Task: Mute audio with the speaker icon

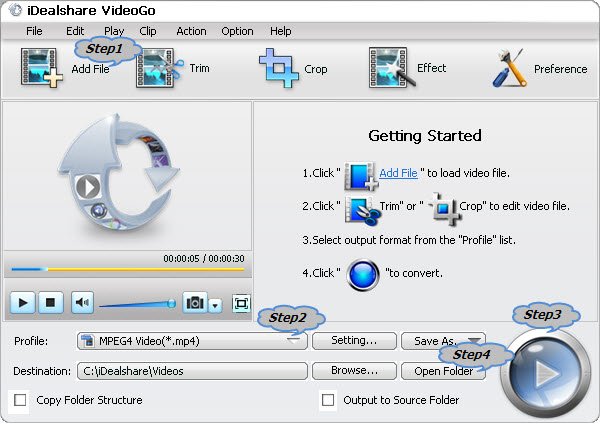Action: coord(82,302)
